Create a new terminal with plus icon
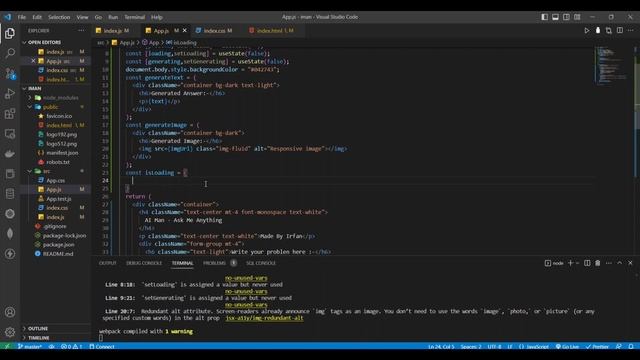The width and height of the screenshot is (640, 360). pos(571,263)
